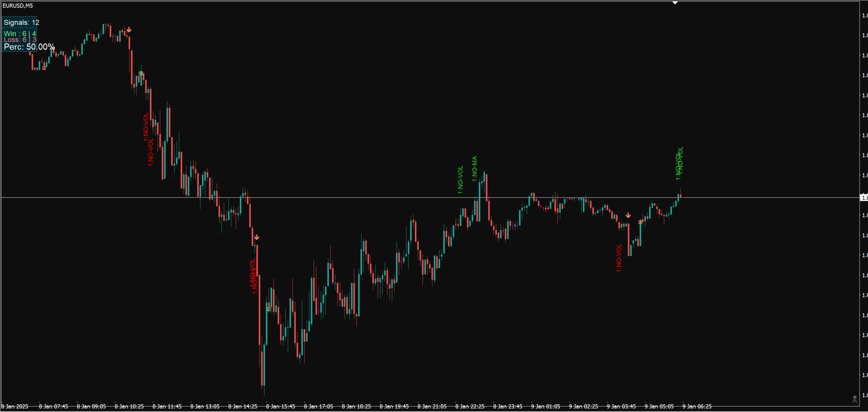Click the marker box right of last sell arrow

click(640, 222)
